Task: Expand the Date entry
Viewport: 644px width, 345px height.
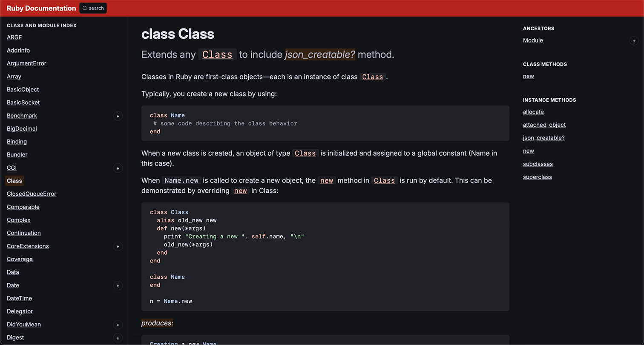Action: [118, 286]
